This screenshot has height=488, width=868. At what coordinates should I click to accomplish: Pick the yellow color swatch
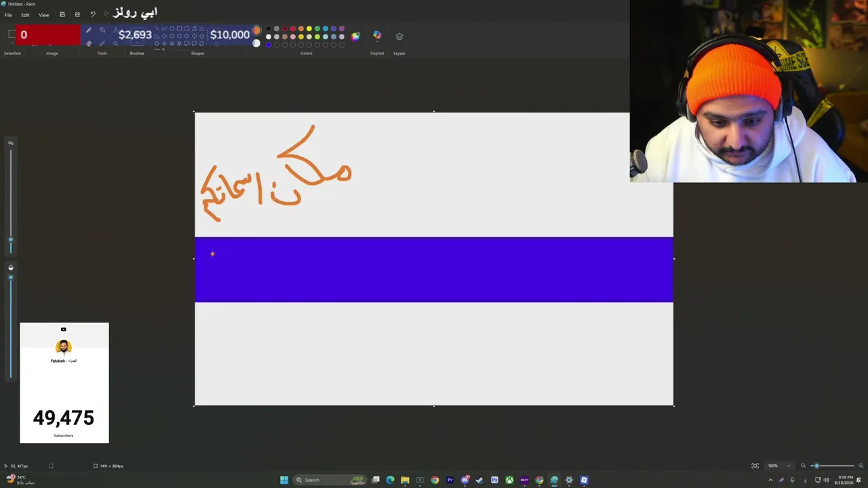pos(309,29)
